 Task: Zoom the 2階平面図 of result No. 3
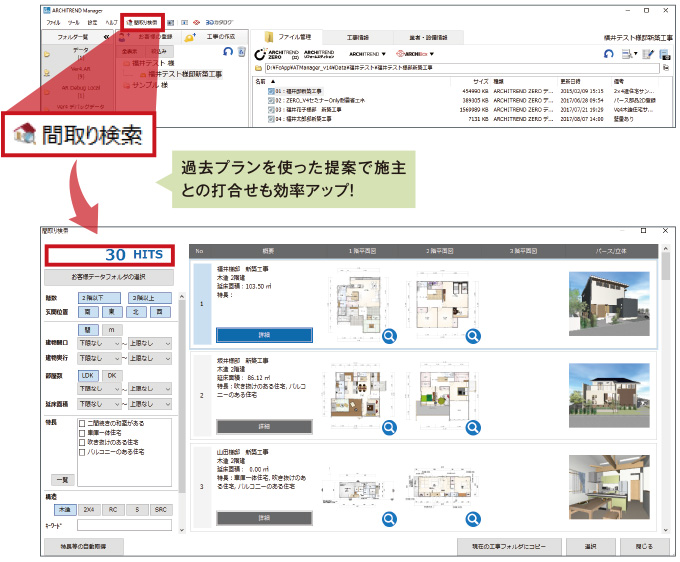[473, 519]
